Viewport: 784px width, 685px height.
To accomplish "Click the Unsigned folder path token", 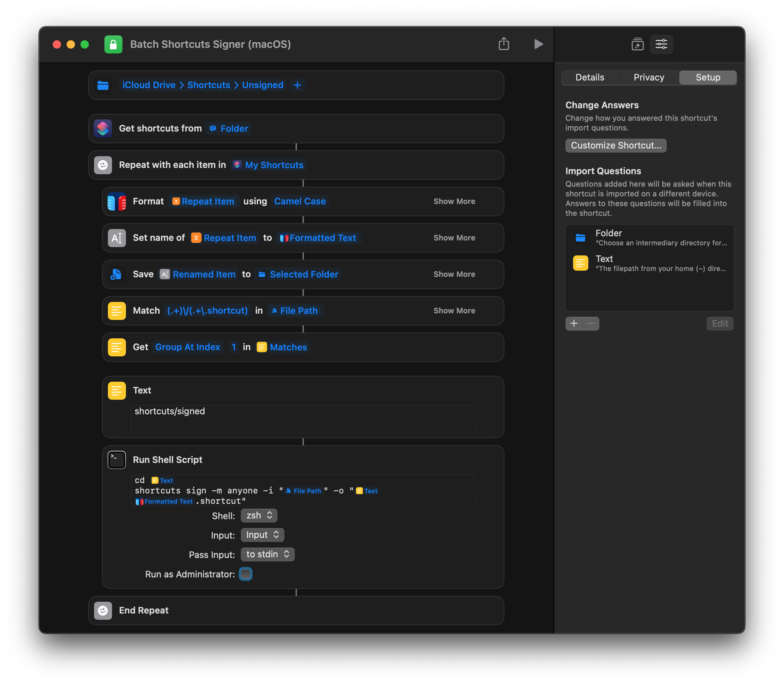I will pyautogui.click(x=263, y=85).
